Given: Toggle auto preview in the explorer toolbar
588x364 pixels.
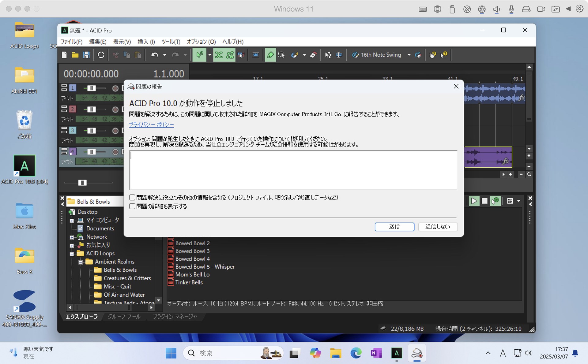Looking at the screenshot, I should coord(495,201).
